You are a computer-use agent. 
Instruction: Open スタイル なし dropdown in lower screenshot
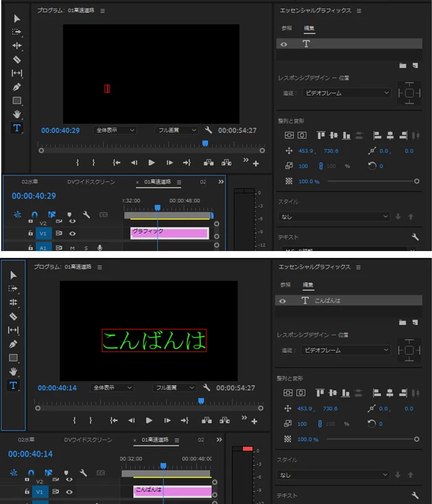[x=333, y=475]
